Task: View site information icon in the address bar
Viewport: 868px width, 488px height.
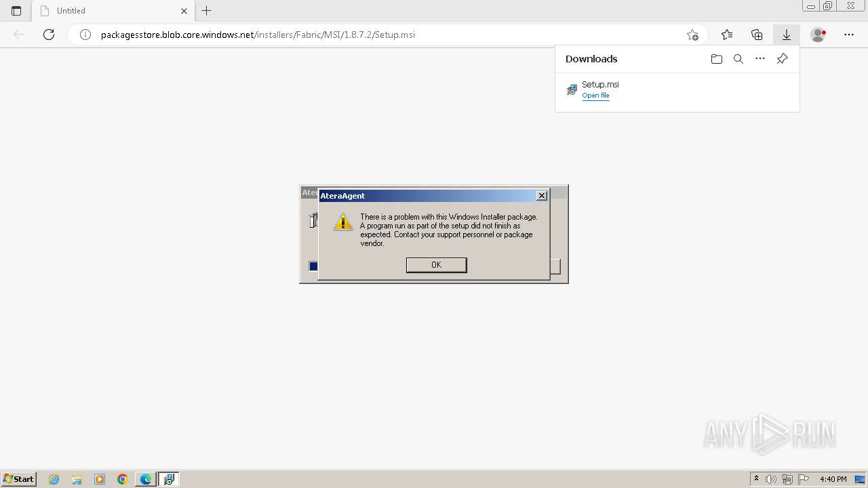Action: coord(85,35)
